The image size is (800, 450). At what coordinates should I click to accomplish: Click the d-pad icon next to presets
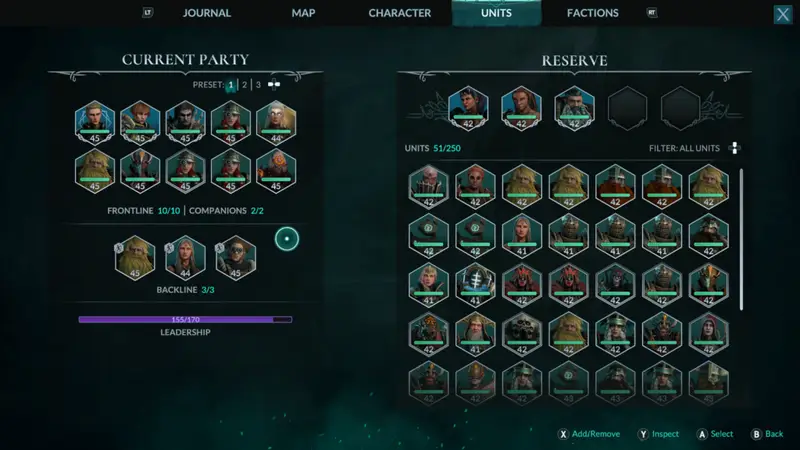[274, 84]
